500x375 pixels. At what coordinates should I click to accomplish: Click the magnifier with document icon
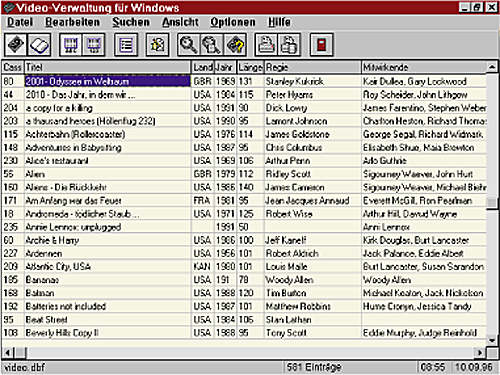[x=211, y=45]
